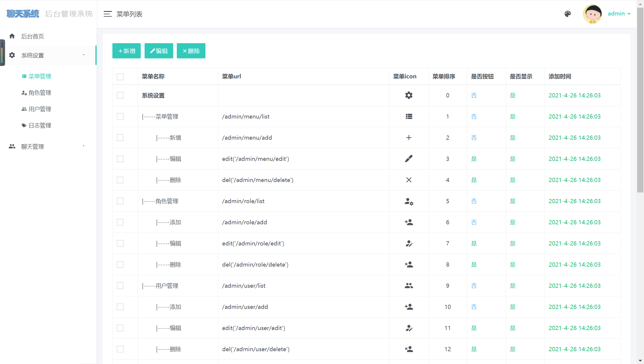Screen dimensions: 644x364
Task: Click the add-person icon in /admin/user/add row
Action: click(x=409, y=307)
